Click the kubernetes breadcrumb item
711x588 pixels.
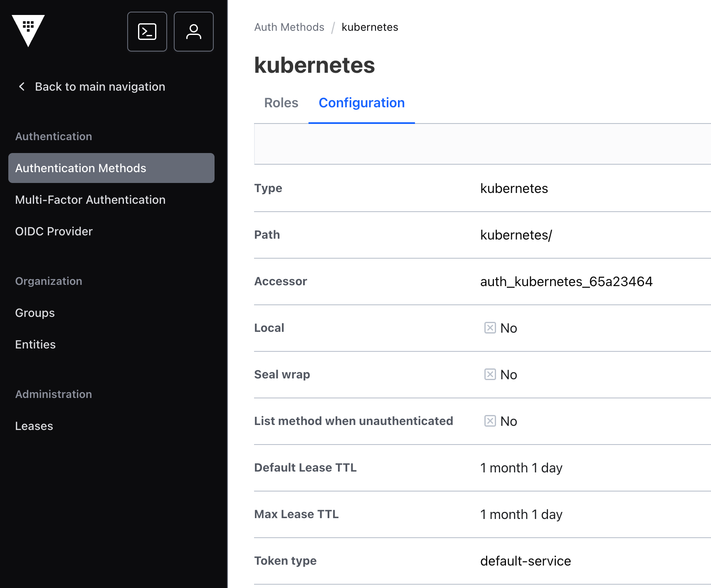coord(370,27)
